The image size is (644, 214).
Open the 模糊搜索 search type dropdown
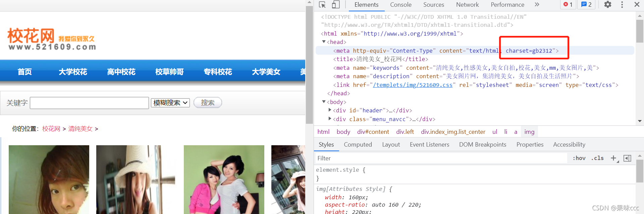pyautogui.click(x=170, y=103)
